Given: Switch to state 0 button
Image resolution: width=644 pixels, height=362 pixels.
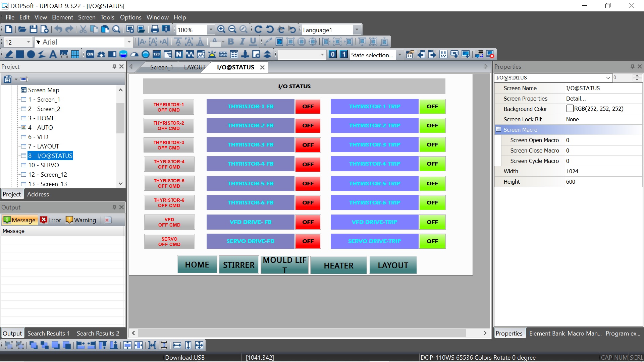Looking at the screenshot, I should pos(332,54).
